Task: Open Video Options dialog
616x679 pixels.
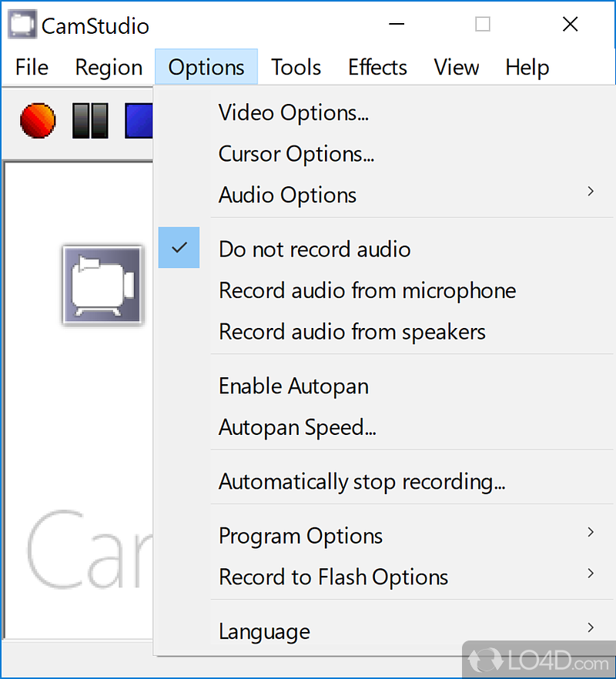Action: pos(293,113)
